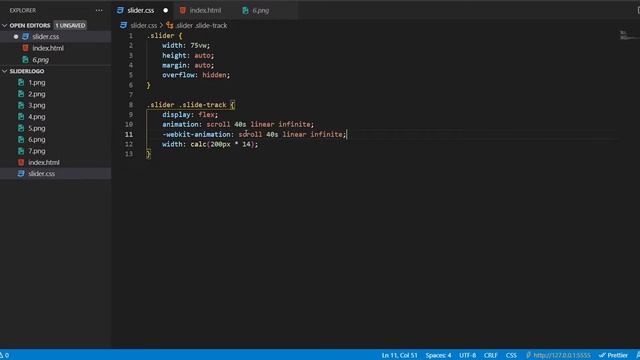This screenshot has width=640, height=360.
Task: Click the 'width: 75vw;' code line
Action: (186, 45)
